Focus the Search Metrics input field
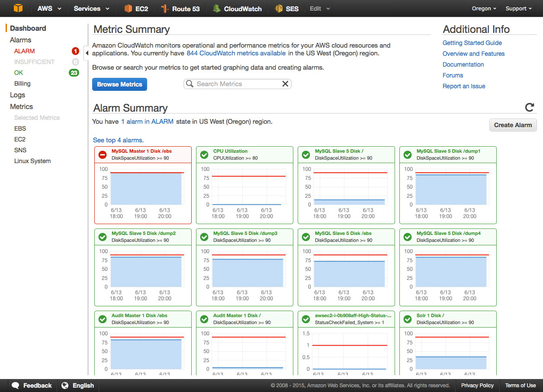This screenshot has height=392, width=543. coord(237,84)
